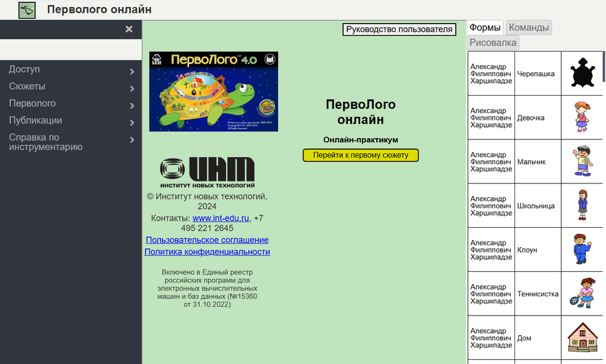
Task: Open the Публикации sidebar item
Action: coord(36,120)
